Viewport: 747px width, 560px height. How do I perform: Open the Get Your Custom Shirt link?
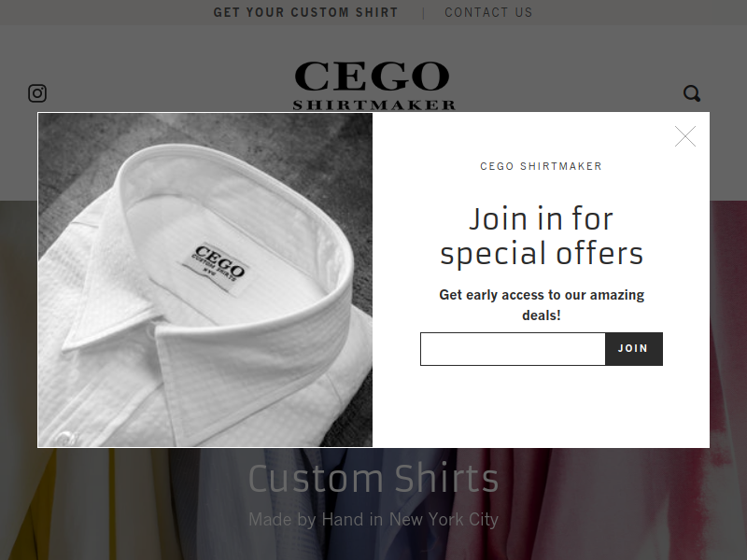(305, 12)
